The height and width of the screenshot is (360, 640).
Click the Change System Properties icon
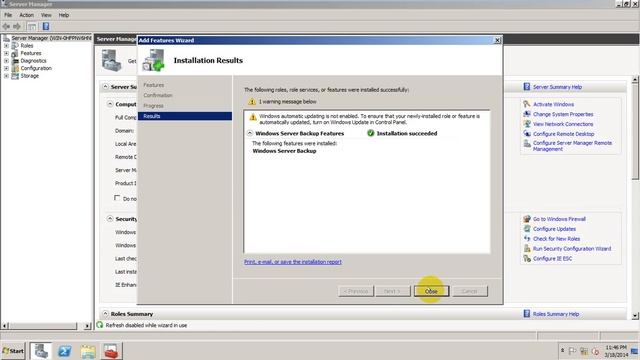(x=527, y=114)
